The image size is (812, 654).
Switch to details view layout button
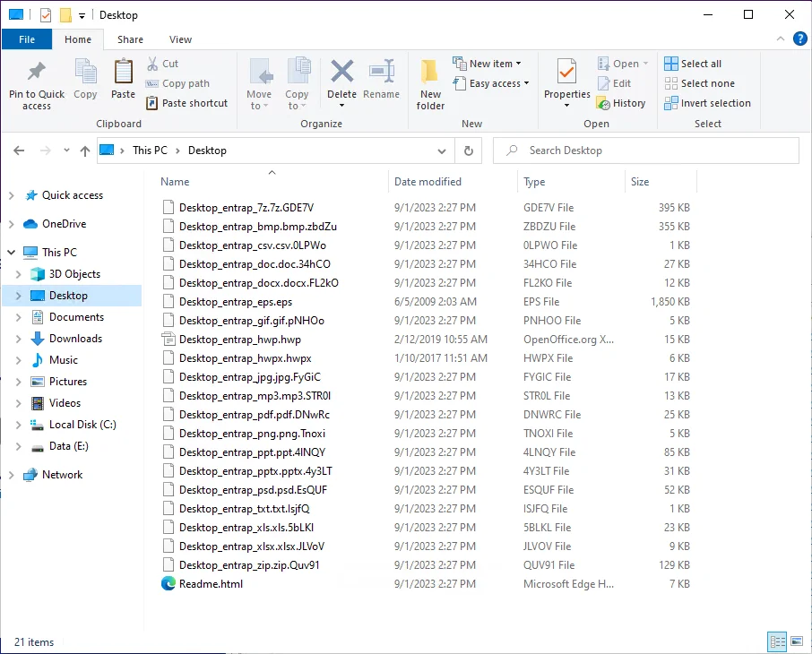pos(777,641)
